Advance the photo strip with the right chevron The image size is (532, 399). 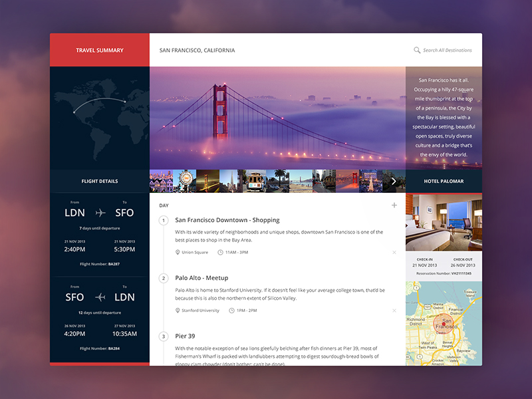coord(394,181)
